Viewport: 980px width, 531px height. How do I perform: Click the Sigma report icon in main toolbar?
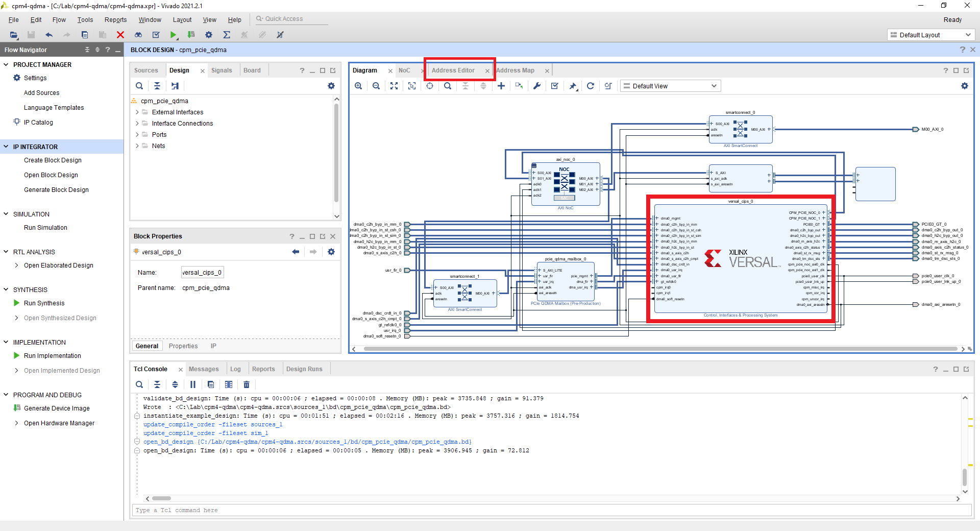227,35
